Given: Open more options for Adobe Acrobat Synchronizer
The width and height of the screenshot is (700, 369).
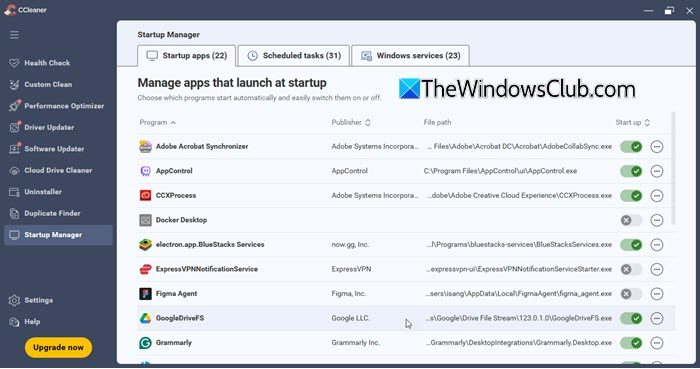Looking at the screenshot, I should pyautogui.click(x=657, y=146).
